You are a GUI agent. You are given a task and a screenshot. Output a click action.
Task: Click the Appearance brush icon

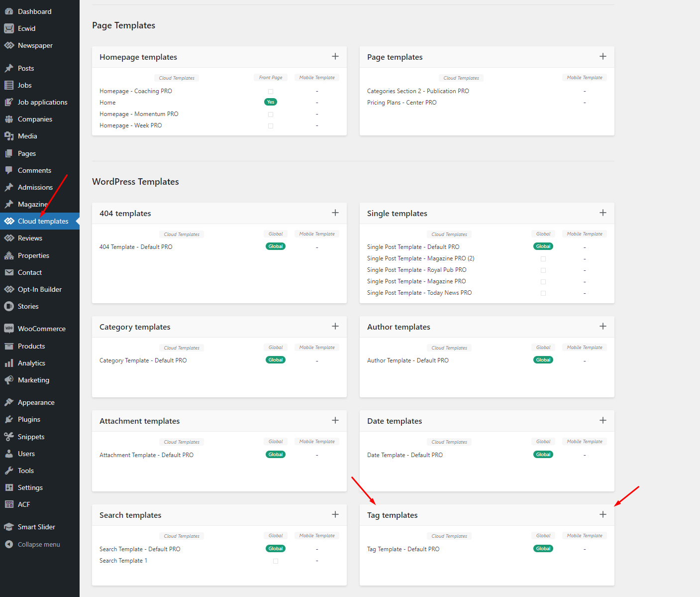[x=9, y=402]
